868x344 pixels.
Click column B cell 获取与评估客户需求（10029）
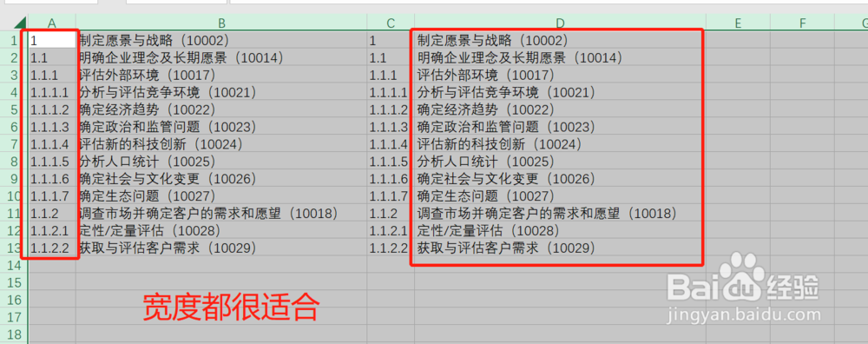tap(221, 248)
